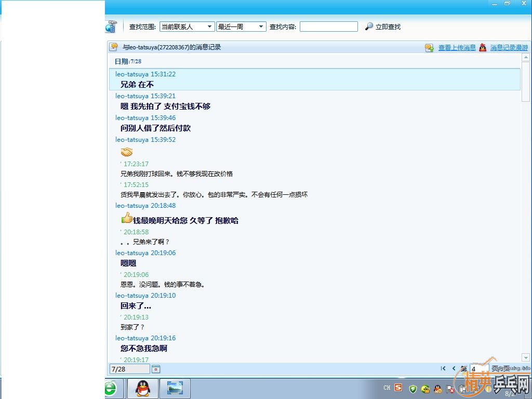Viewport: 532px width, 399px height.
Task: Click the magnifier icon beside 立即查找
Action: pyautogui.click(x=369, y=26)
